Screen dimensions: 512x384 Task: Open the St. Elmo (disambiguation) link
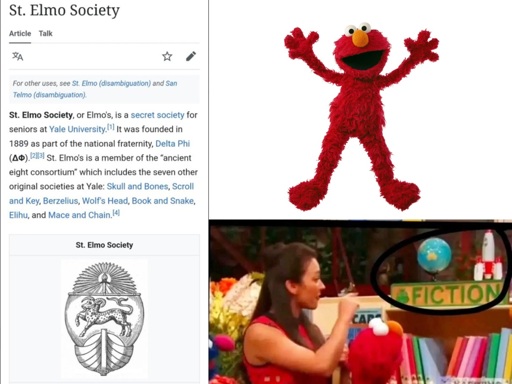pyautogui.click(x=111, y=83)
